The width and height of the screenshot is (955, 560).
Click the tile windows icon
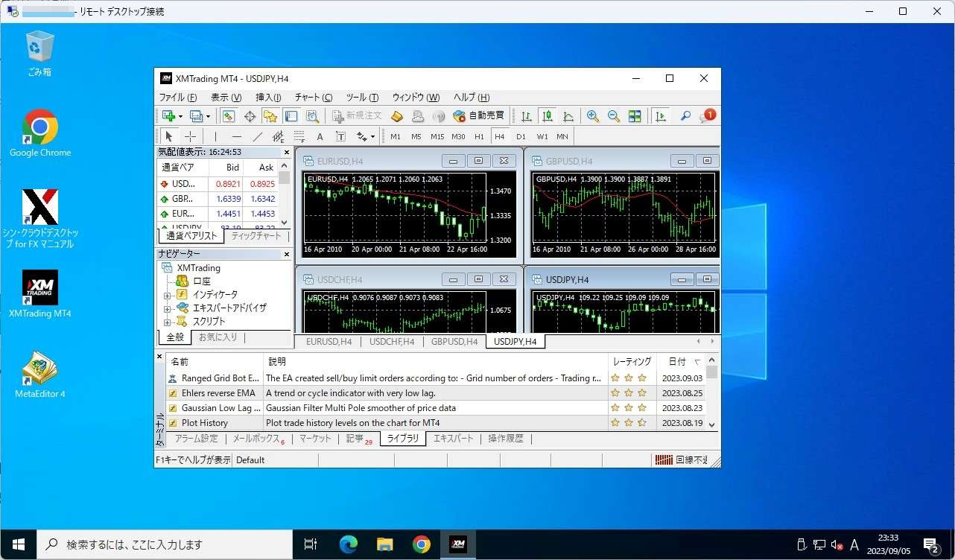[635, 116]
